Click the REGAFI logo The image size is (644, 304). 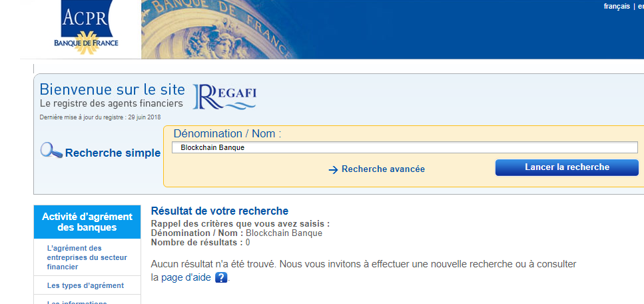pos(224,97)
